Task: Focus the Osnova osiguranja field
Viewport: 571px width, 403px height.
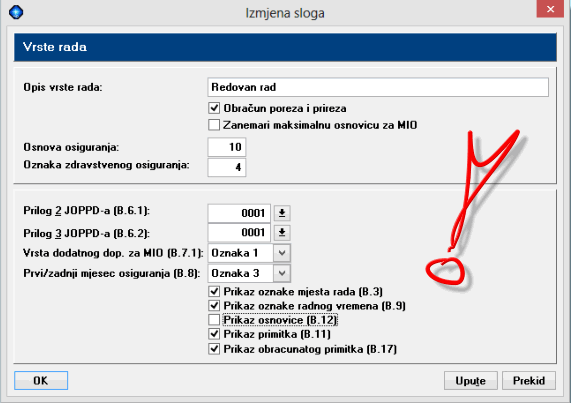Action: point(227,147)
